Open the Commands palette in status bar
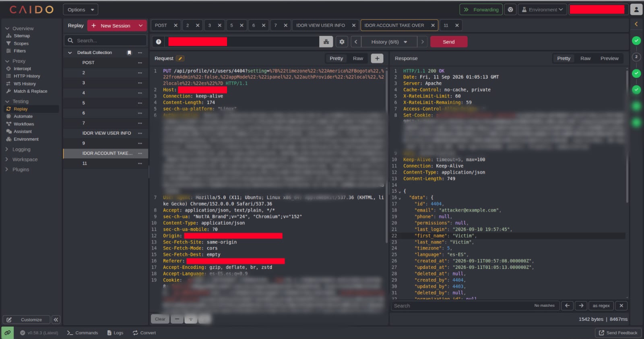Image resolution: width=644 pixels, height=339 pixels. click(x=83, y=333)
